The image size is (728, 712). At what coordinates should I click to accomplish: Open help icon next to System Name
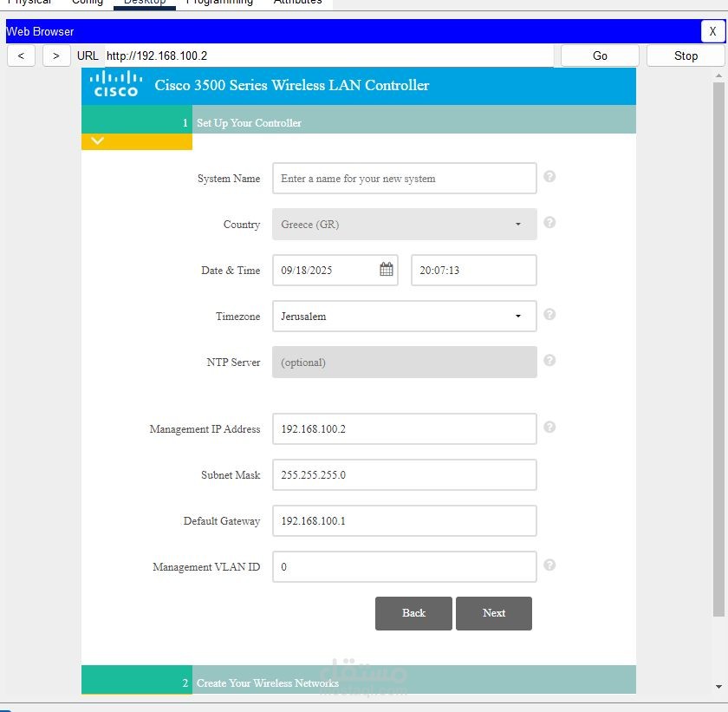coord(549,177)
